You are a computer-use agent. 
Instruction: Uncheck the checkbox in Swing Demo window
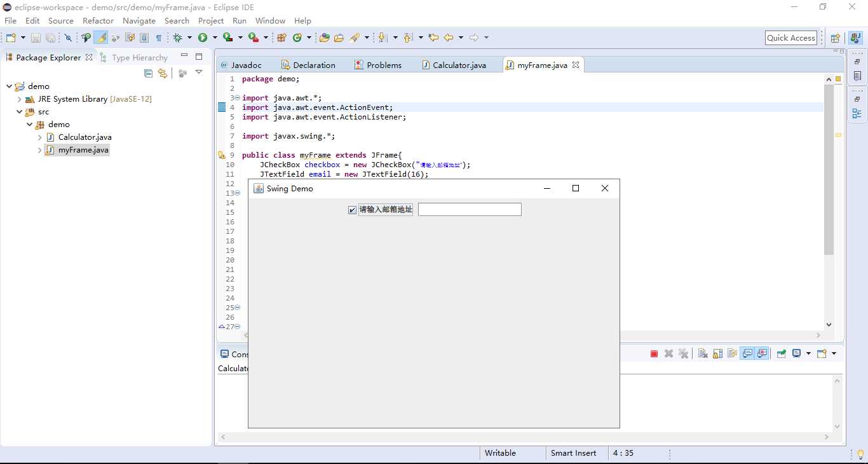(353, 210)
